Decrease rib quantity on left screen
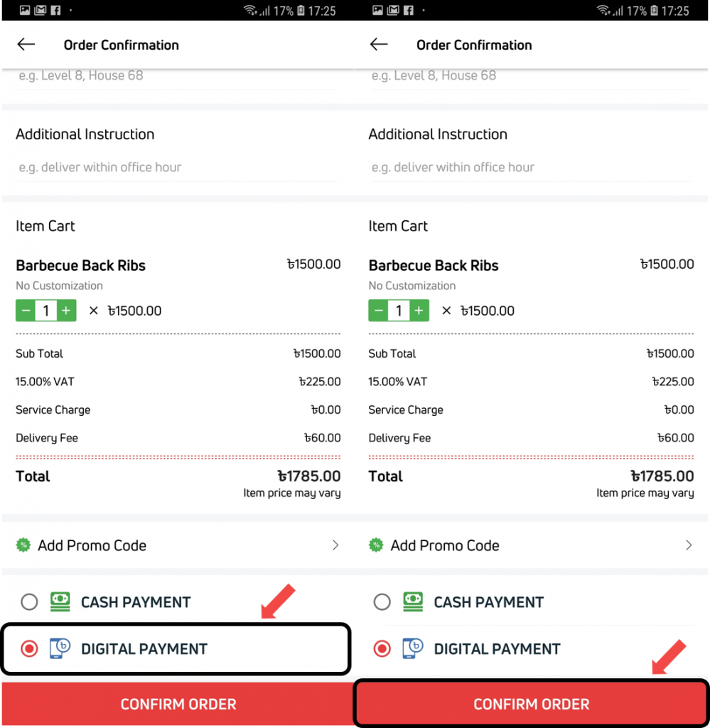The width and height of the screenshot is (710, 728). coord(26,311)
